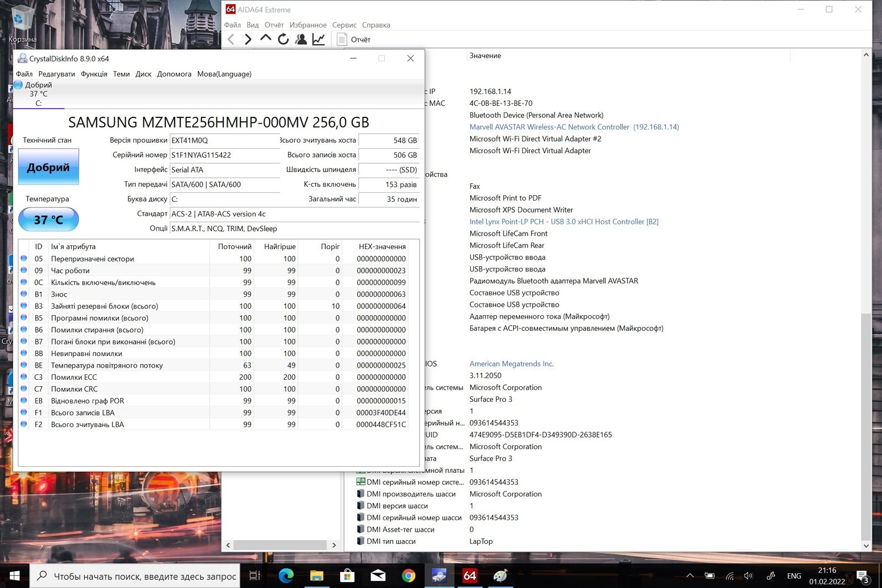Click AIDA64 vertical scrollbar down arrow
This screenshot has width=882, height=588.
point(866,546)
